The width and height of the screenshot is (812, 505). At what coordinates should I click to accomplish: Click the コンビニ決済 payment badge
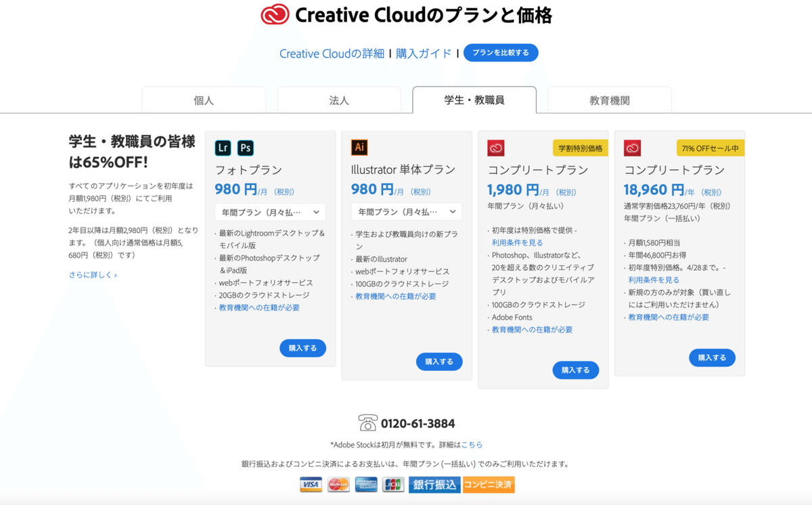[489, 485]
